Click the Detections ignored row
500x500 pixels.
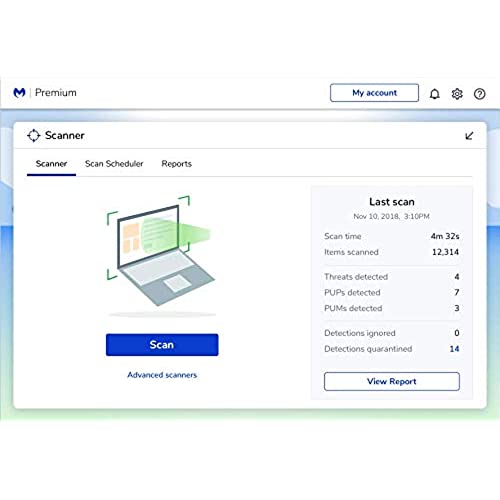coord(392,333)
